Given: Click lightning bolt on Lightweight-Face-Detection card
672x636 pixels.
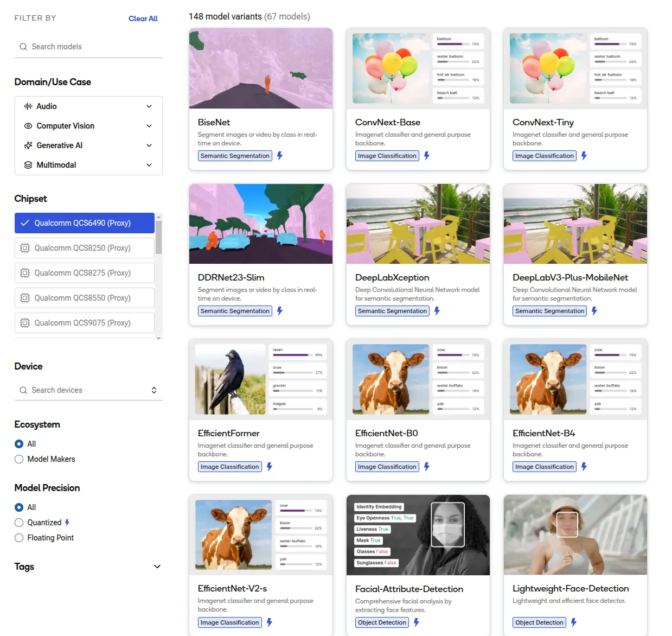Looking at the screenshot, I should click(x=574, y=622).
